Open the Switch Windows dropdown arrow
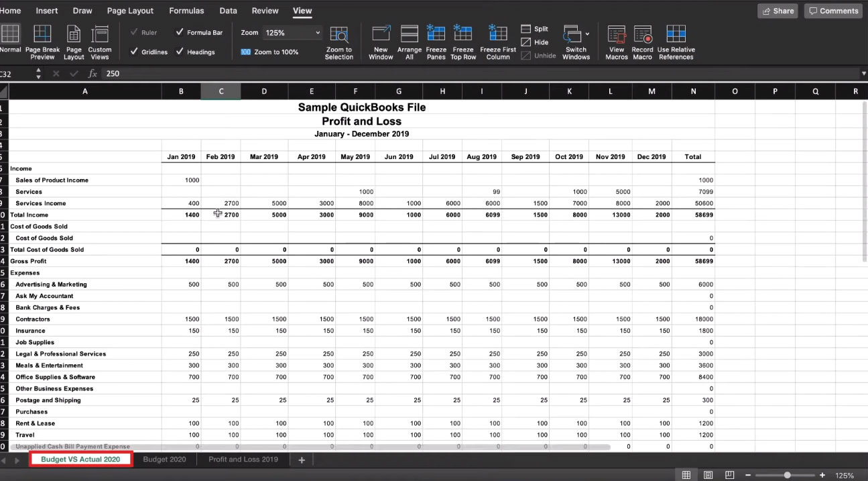Screen dimensions: 868x481 (588, 34)
